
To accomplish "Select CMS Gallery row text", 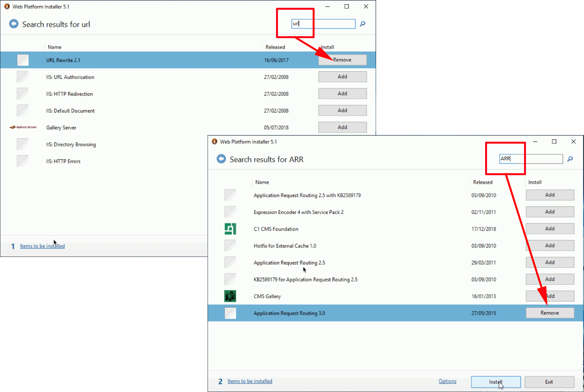I will coord(267,296).
